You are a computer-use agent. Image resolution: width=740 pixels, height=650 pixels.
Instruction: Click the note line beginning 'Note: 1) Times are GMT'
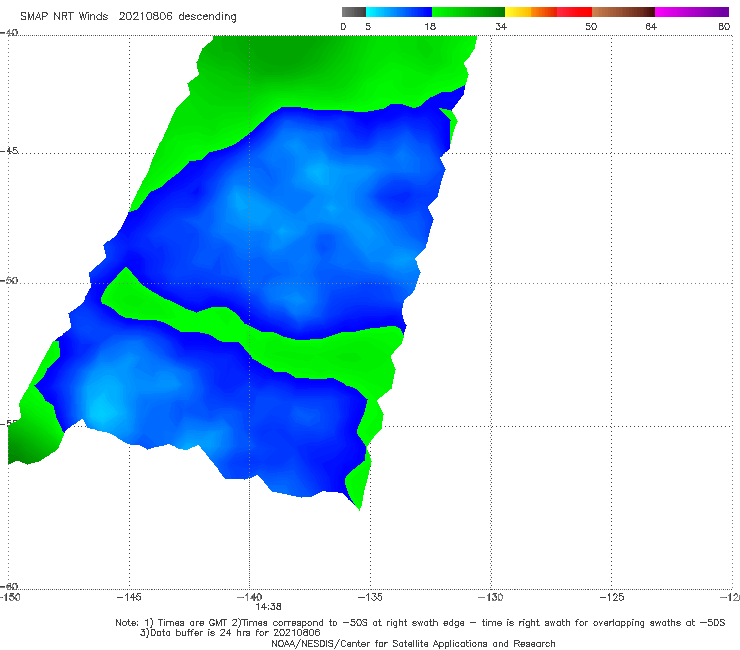(420, 623)
